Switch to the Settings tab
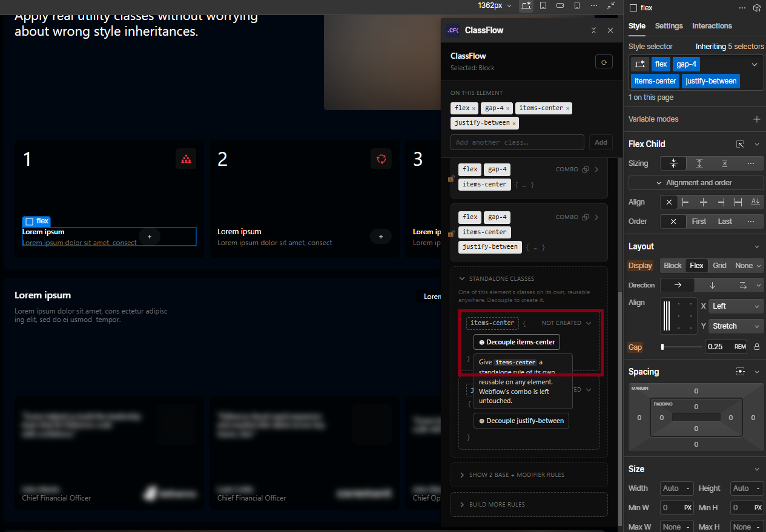Viewport: 766px width, 532px height. (669, 26)
